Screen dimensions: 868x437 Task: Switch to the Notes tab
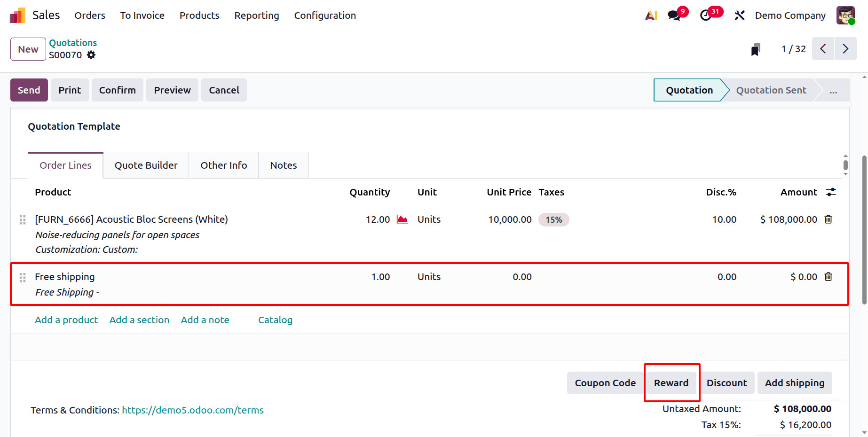tap(284, 165)
